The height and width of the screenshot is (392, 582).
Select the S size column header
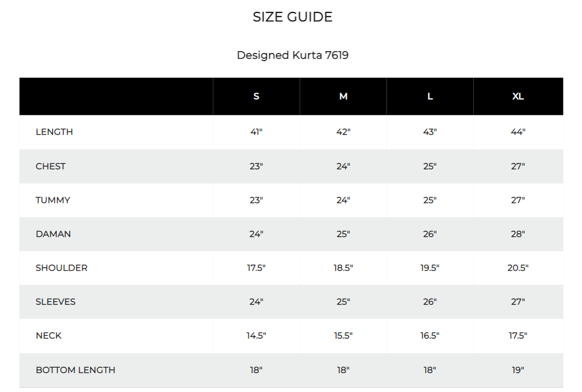256,96
